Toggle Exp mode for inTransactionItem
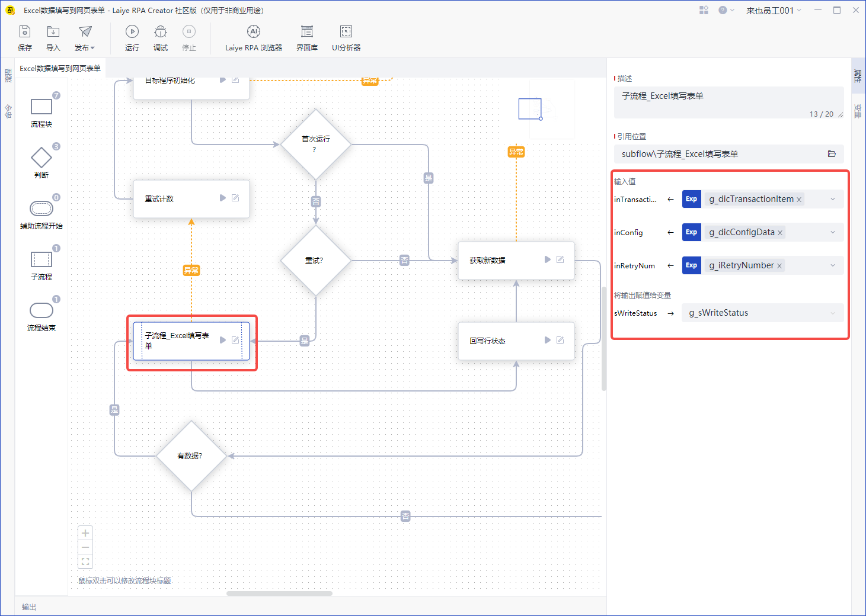The height and width of the screenshot is (616, 866). click(692, 199)
